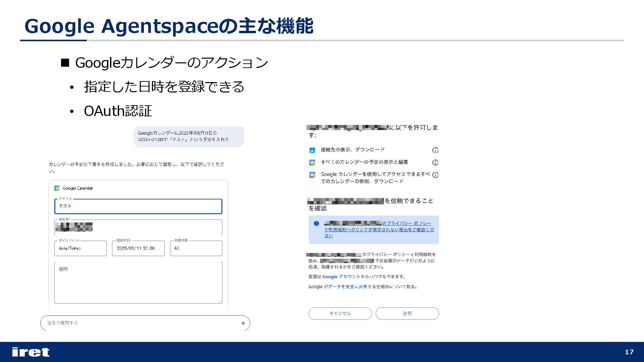Image resolution: width=644 pixels, height=362 pixels.
Task: Click the page number 17
Action: 629,352
